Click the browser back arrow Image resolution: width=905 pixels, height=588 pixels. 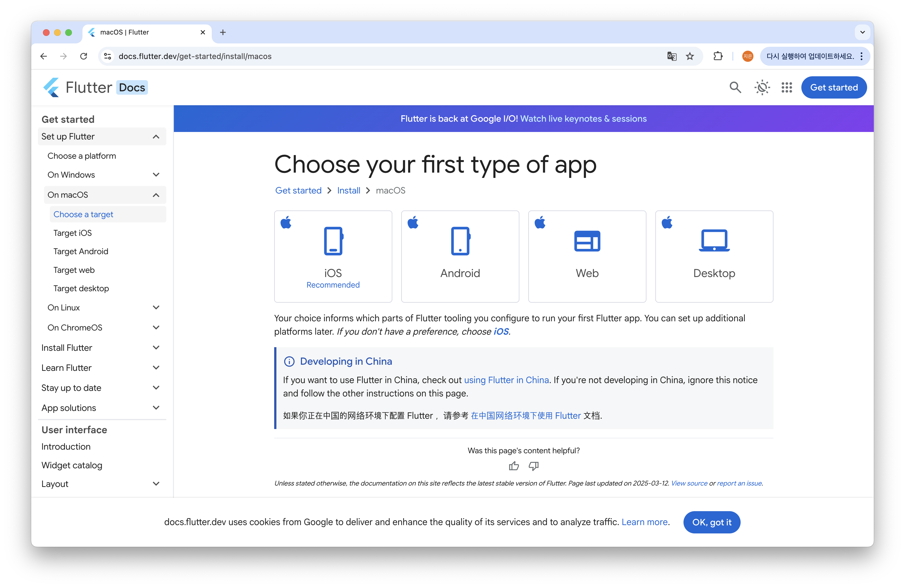[44, 56]
